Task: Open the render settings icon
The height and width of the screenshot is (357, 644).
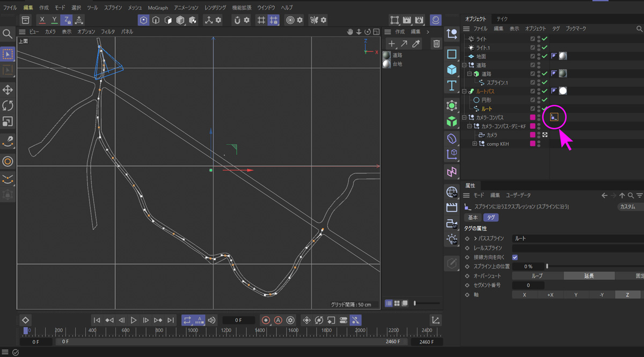Action: [x=420, y=20]
